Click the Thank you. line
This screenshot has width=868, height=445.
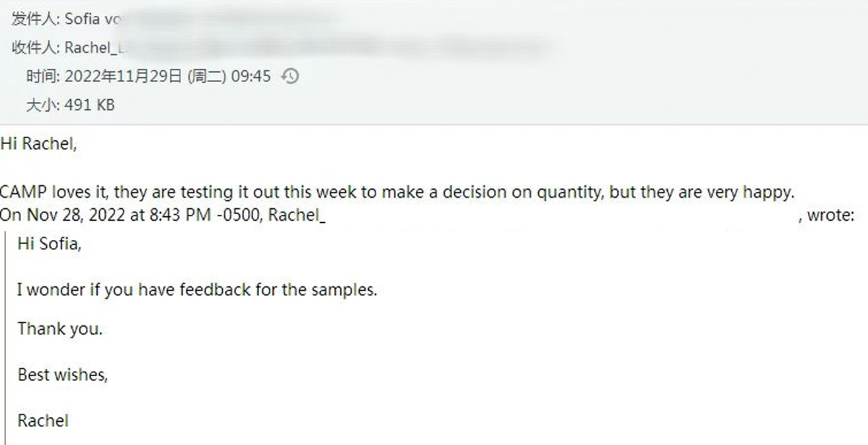60,329
